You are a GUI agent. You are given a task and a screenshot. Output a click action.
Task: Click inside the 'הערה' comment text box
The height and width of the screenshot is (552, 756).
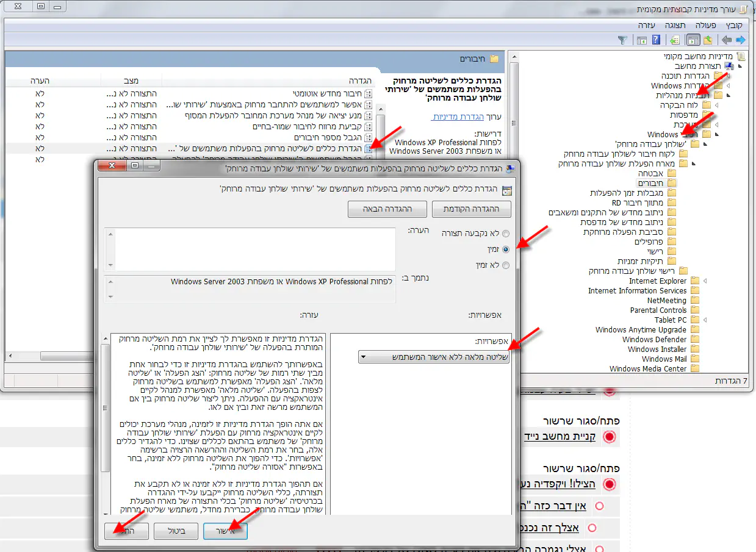coord(250,249)
